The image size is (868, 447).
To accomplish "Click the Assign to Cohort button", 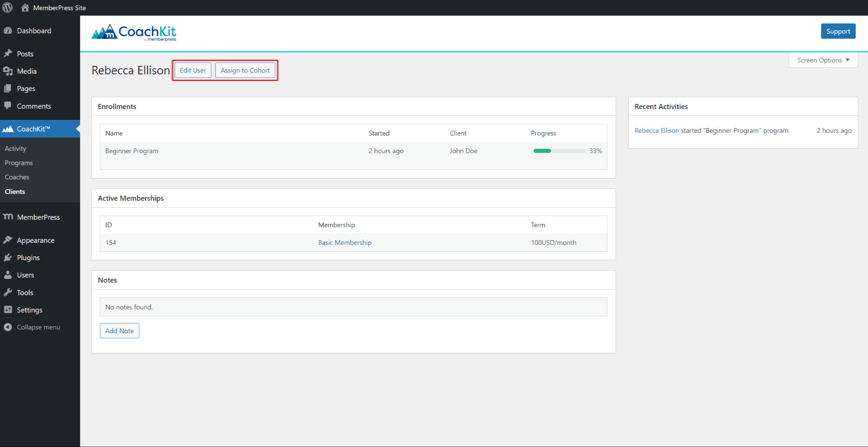I will [244, 70].
